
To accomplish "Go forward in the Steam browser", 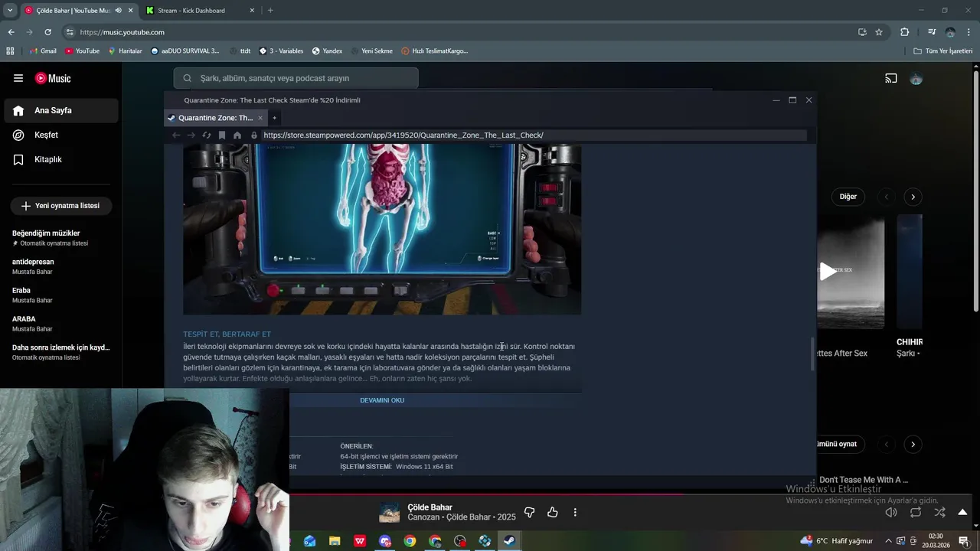I will click(x=191, y=135).
